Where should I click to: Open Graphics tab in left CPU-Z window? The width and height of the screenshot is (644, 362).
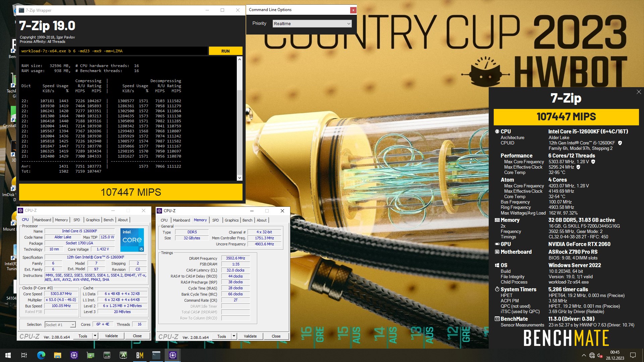[93, 220]
